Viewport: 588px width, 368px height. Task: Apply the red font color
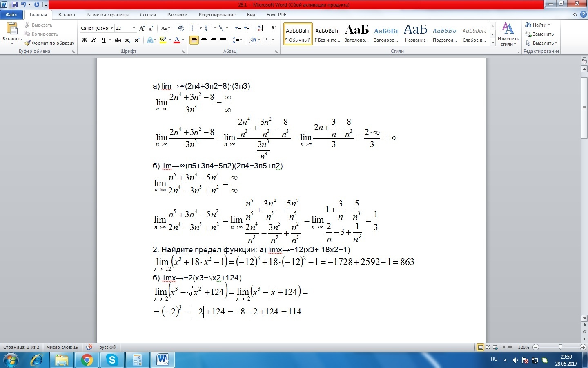[177, 40]
